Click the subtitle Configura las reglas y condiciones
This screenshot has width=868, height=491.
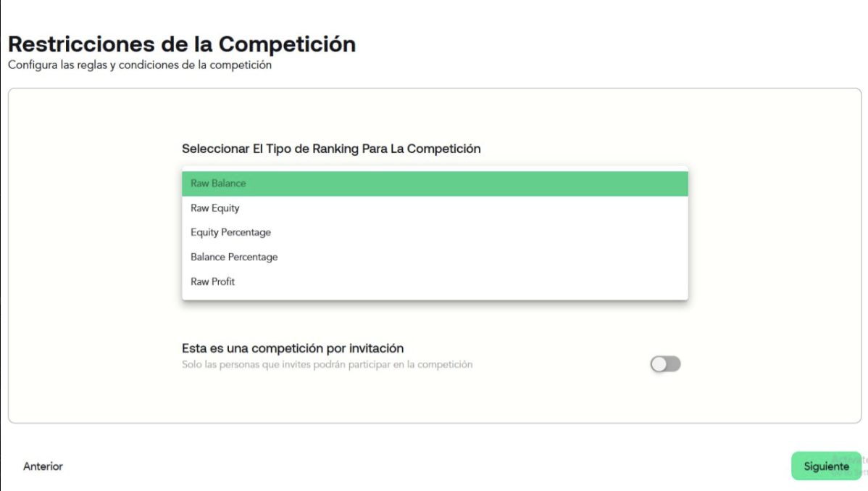140,65
